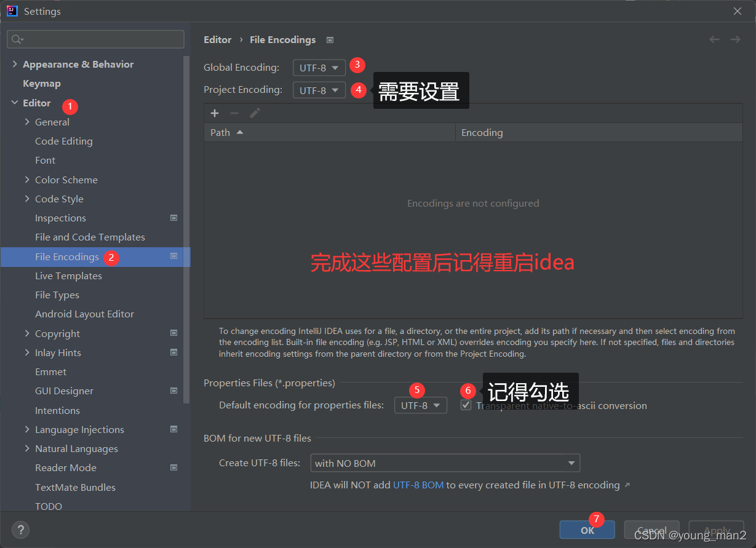The width and height of the screenshot is (756, 548).
Task: Click the project icon on Inlay Hints row
Action: tap(174, 352)
